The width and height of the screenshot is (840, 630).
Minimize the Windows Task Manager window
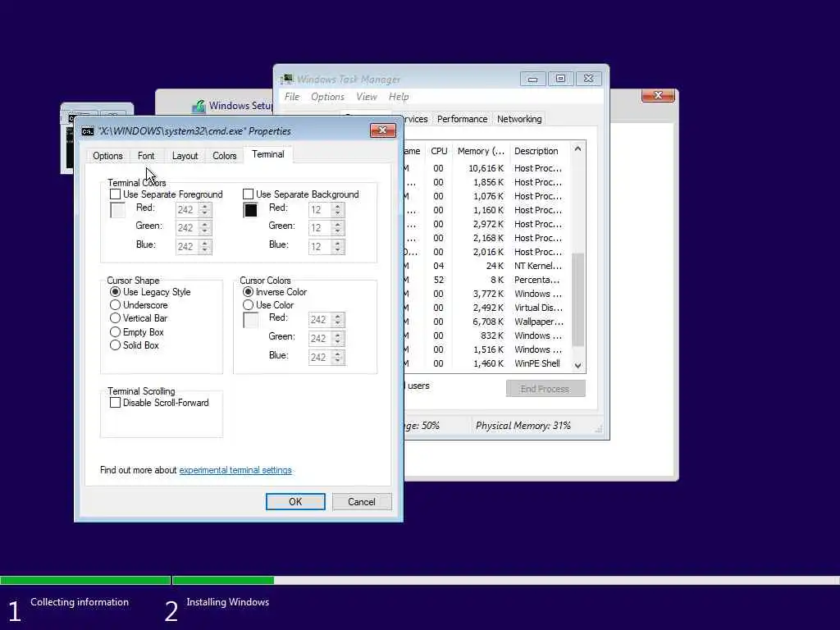tap(532, 79)
